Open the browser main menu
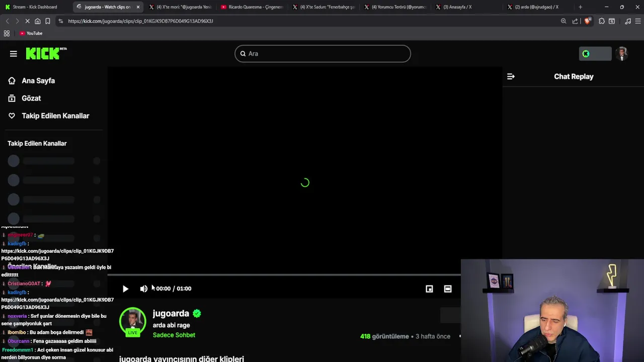The height and width of the screenshot is (362, 644). click(x=638, y=21)
